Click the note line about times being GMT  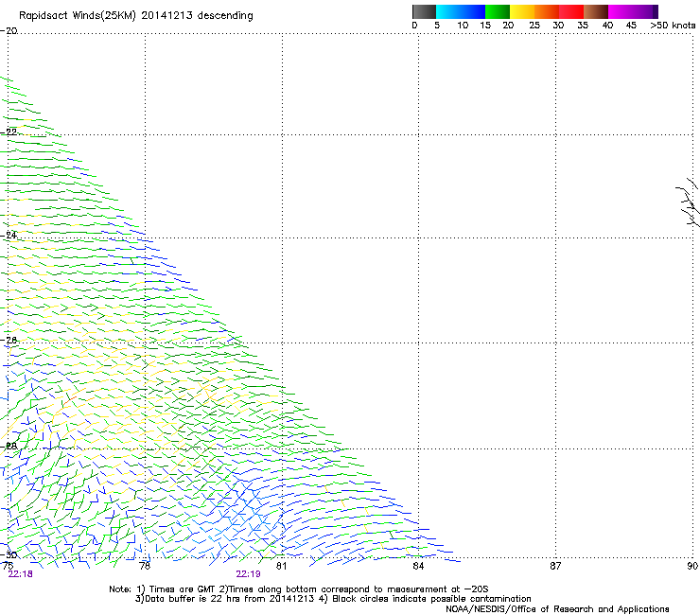[x=299, y=589]
